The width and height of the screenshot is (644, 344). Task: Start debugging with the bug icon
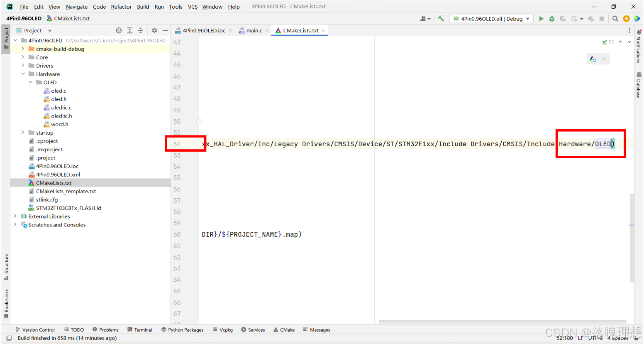[552, 19]
